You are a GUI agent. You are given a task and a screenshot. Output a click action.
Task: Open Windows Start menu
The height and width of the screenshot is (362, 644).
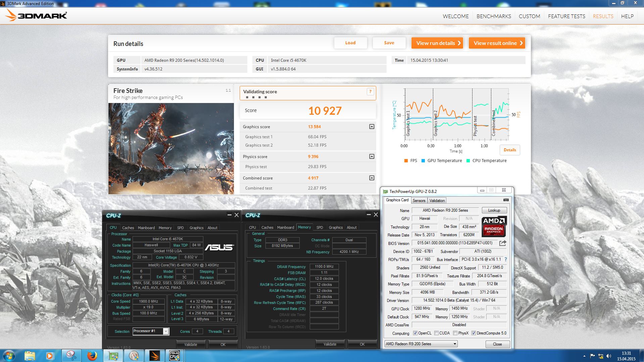[x=9, y=356]
